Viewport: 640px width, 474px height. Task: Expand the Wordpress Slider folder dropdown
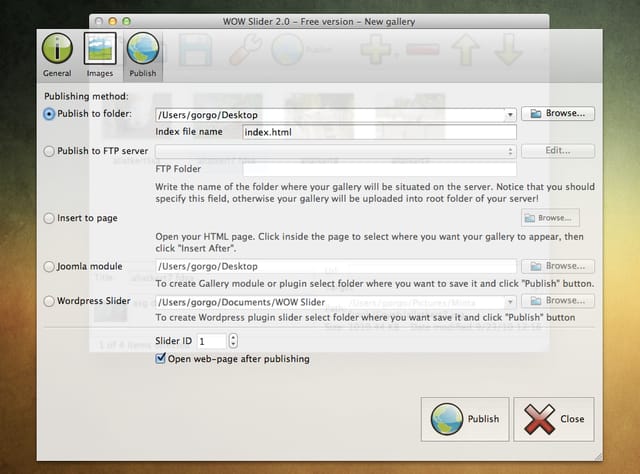coord(510,302)
